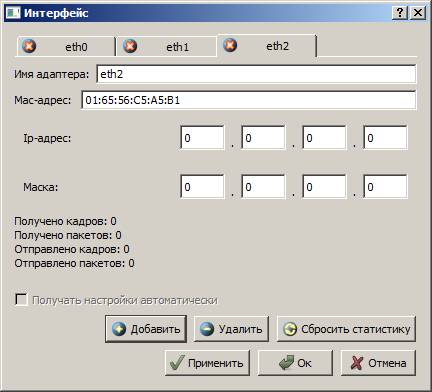The width and height of the screenshot is (432, 392).
Task: Click first octet of Ip-адрес
Action: click(x=202, y=137)
